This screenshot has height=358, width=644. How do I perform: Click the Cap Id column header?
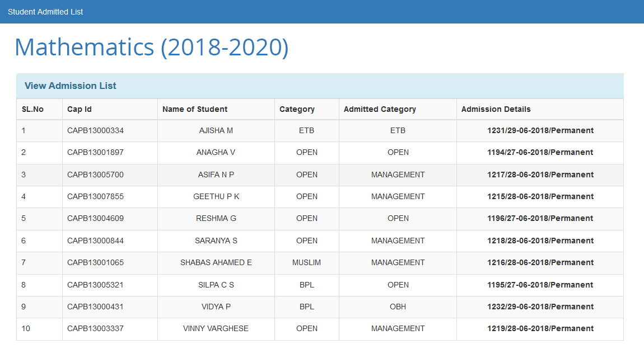(79, 109)
